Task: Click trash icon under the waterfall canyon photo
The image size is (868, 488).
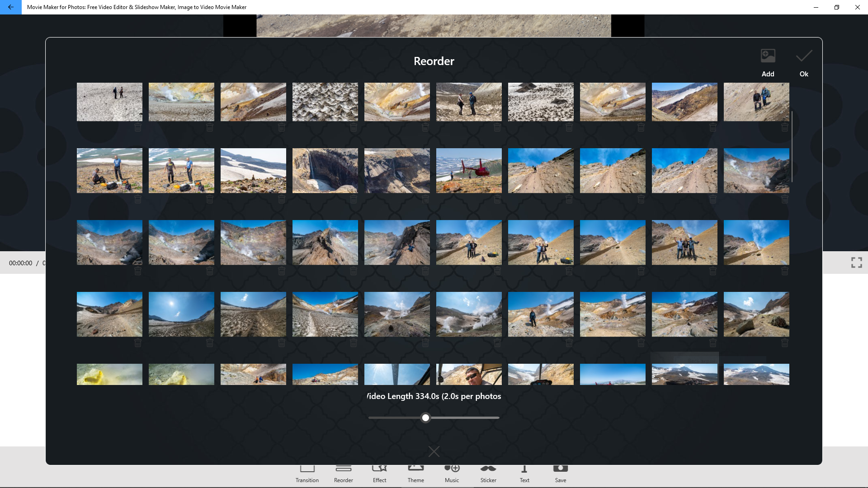Action: pyautogui.click(x=354, y=199)
